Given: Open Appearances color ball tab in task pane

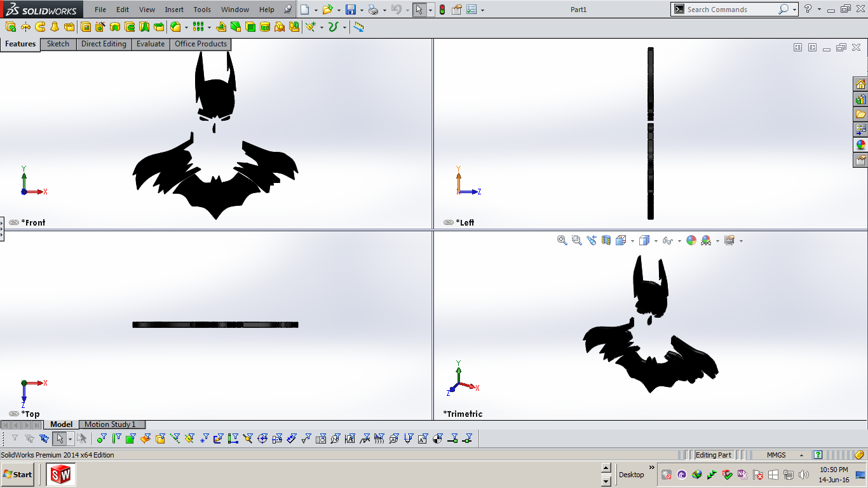Looking at the screenshot, I should 860,145.
